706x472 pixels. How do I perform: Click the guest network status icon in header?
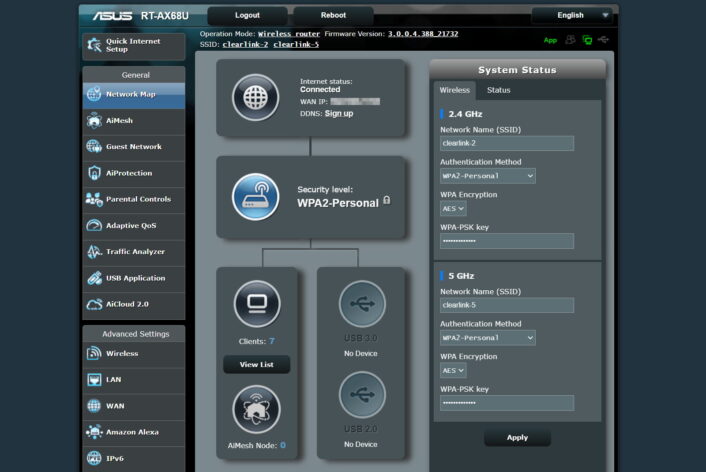(570, 40)
